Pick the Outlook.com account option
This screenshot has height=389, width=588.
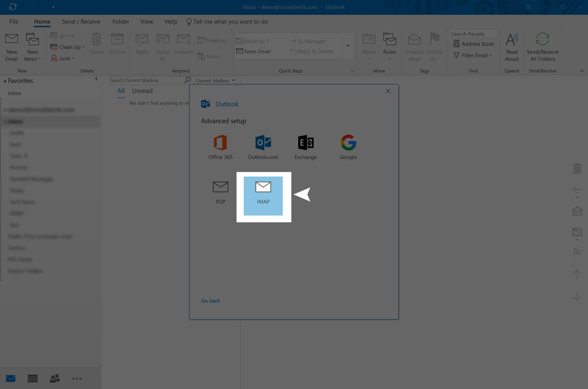pyautogui.click(x=263, y=147)
